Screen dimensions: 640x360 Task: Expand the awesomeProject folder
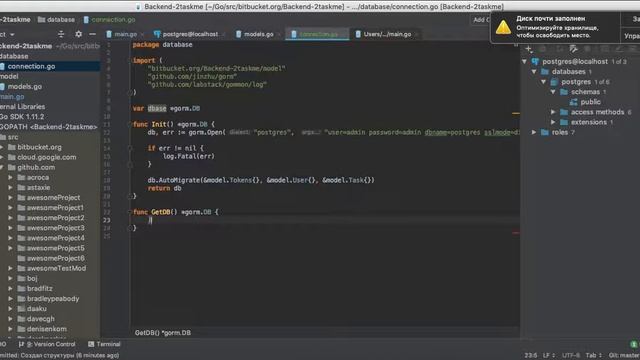(x=11, y=198)
